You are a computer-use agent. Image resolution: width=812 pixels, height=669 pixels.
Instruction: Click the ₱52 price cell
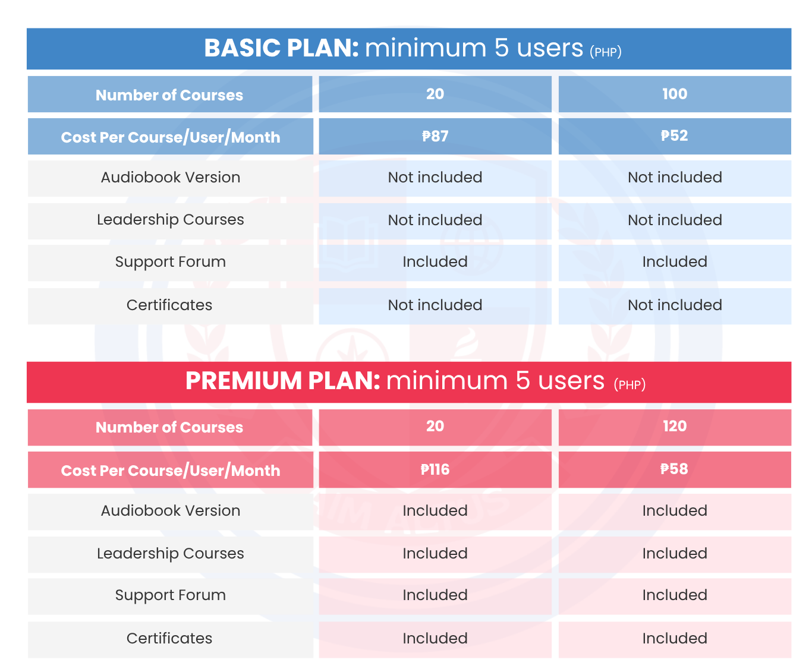pyautogui.click(x=675, y=136)
